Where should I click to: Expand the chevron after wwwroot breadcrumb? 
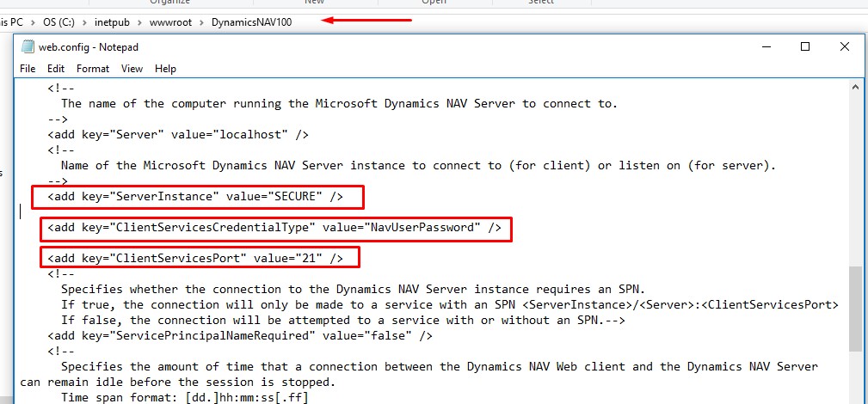201,22
